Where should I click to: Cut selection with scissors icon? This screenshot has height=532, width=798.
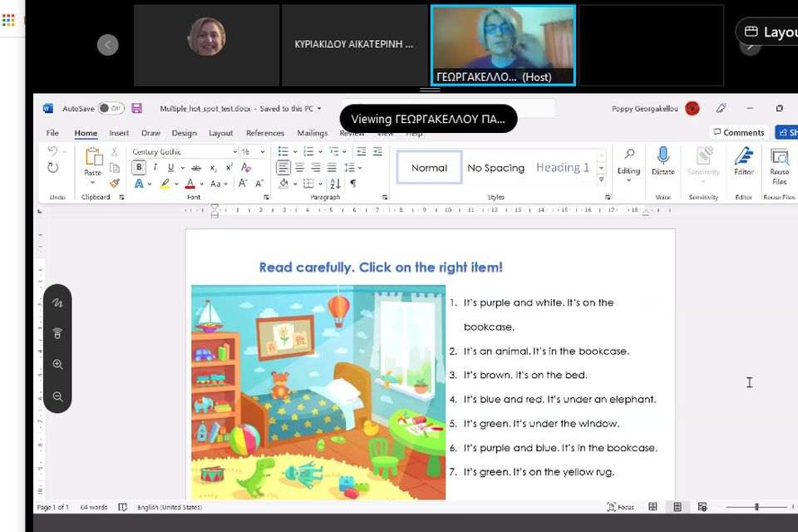(115, 152)
